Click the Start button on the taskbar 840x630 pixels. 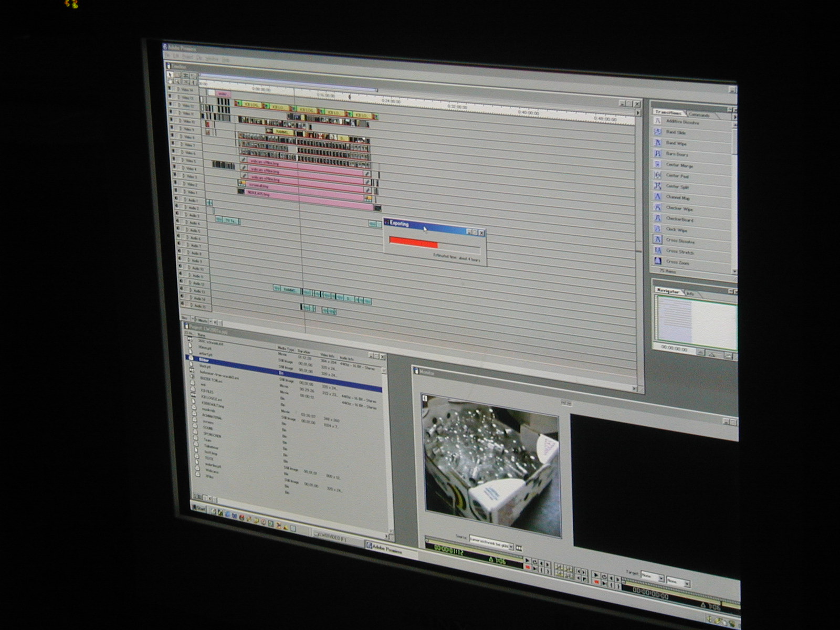tap(199, 508)
